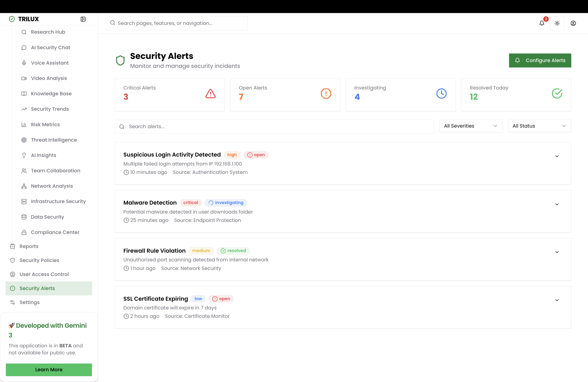Click the notifications bell icon
The width and height of the screenshot is (588, 382).
point(542,23)
